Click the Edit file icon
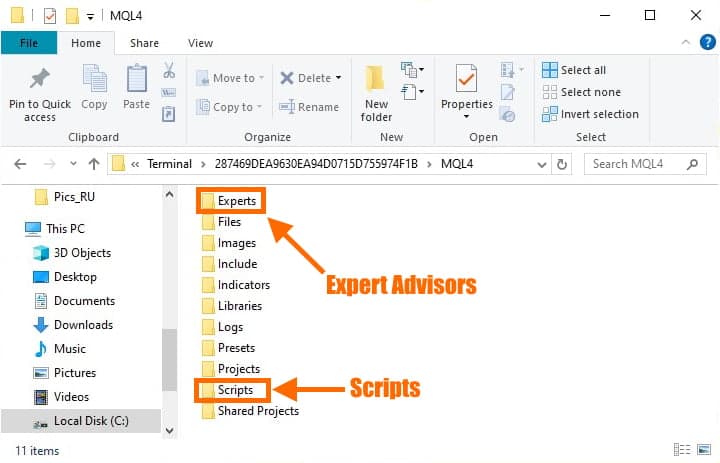This screenshot has width=720, height=463. [507, 92]
